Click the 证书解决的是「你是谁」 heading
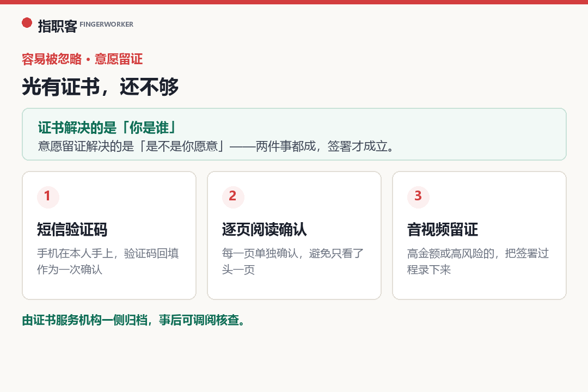 [107, 127]
